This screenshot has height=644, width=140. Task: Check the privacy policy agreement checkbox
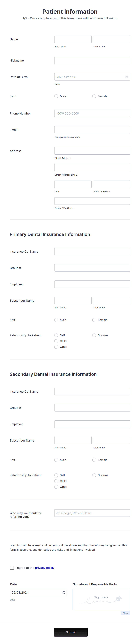coord(12,568)
